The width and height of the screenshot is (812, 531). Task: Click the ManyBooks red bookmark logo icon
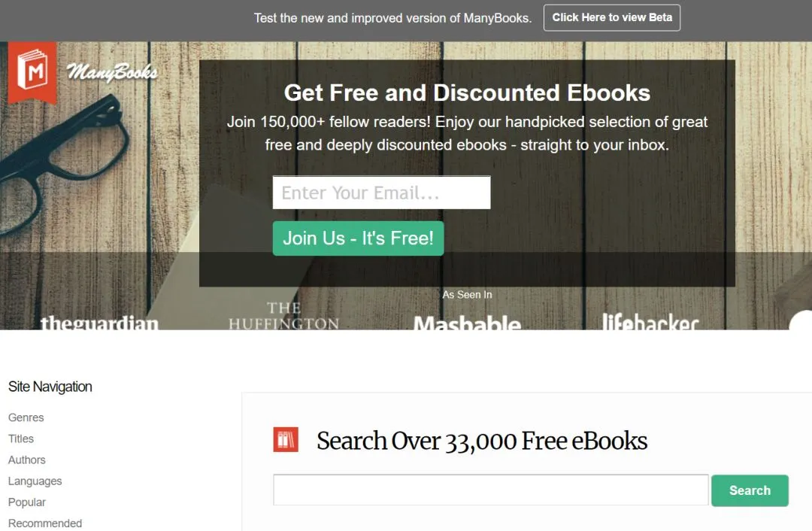[32, 71]
